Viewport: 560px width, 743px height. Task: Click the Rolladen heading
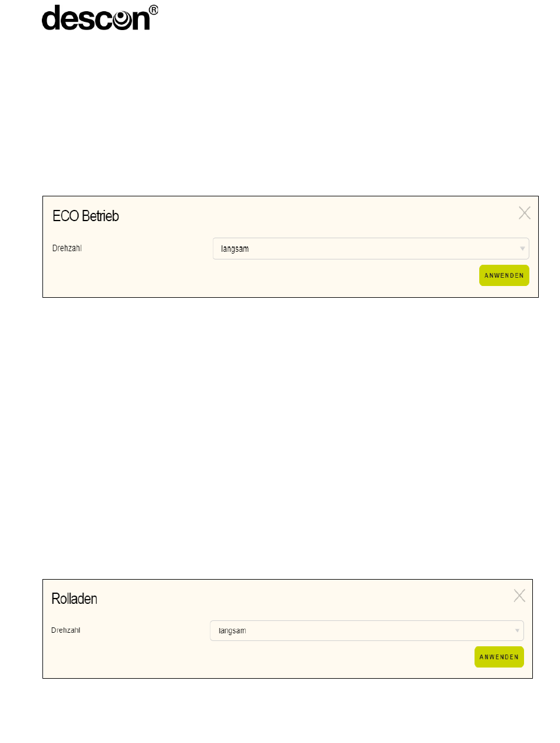tap(74, 599)
